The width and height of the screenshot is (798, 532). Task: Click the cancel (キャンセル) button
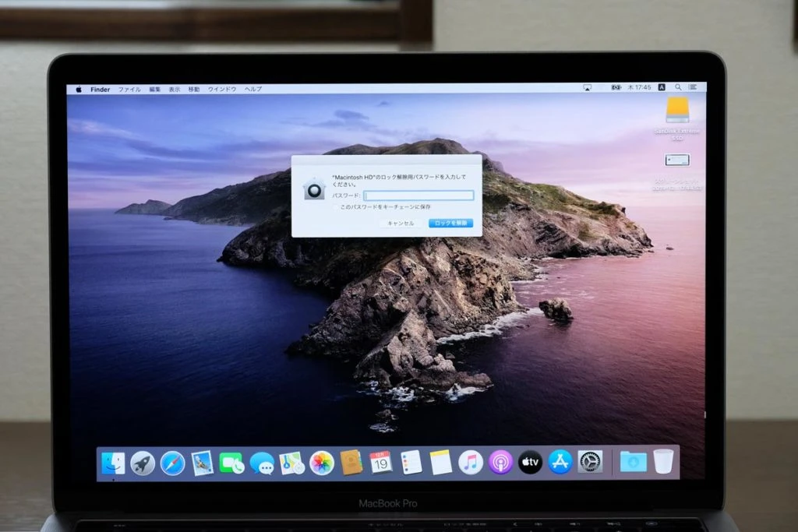401,224
